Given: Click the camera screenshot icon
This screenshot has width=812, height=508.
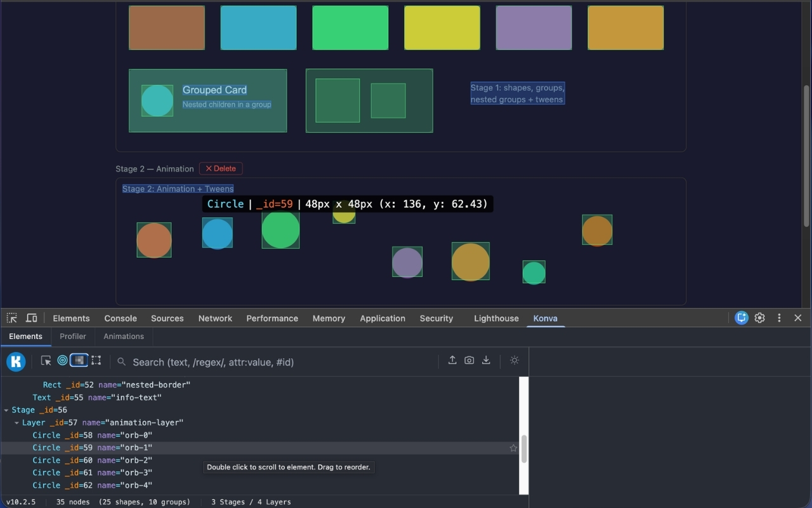Looking at the screenshot, I should click(469, 360).
